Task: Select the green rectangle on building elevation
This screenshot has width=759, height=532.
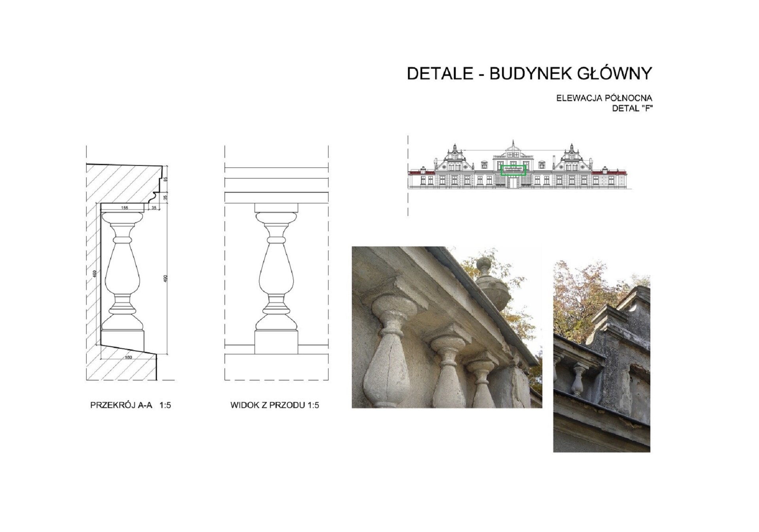Action: tap(513, 170)
